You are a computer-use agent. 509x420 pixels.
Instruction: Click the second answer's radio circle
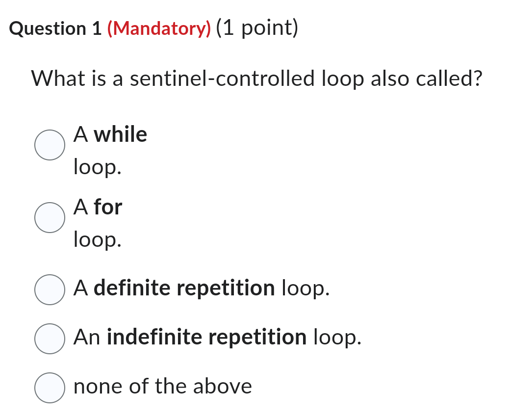coord(50,218)
